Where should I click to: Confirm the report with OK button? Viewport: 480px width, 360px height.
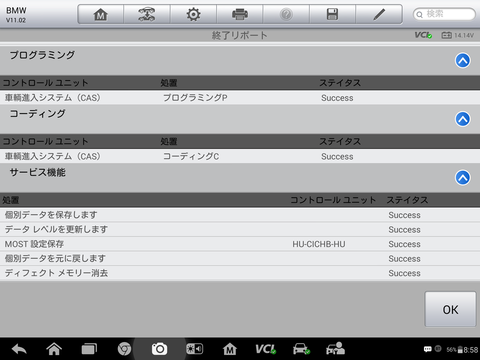pos(450,309)
